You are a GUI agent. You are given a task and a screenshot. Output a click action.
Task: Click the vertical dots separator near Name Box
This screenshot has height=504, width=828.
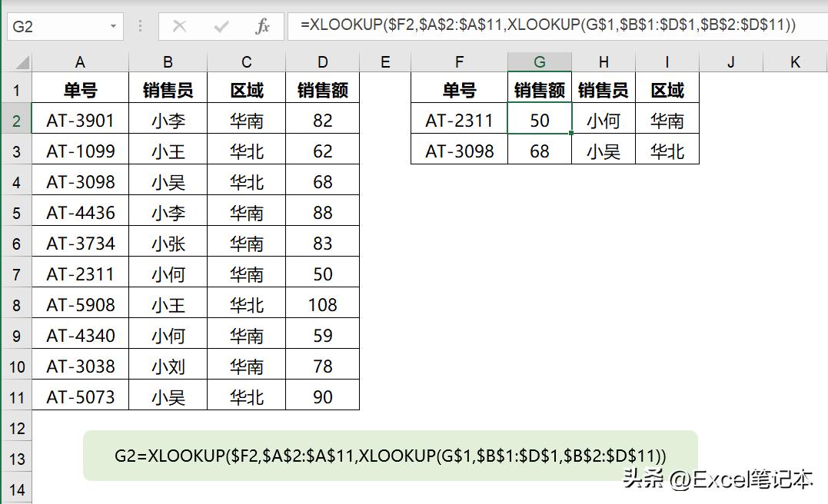[139, 25]
